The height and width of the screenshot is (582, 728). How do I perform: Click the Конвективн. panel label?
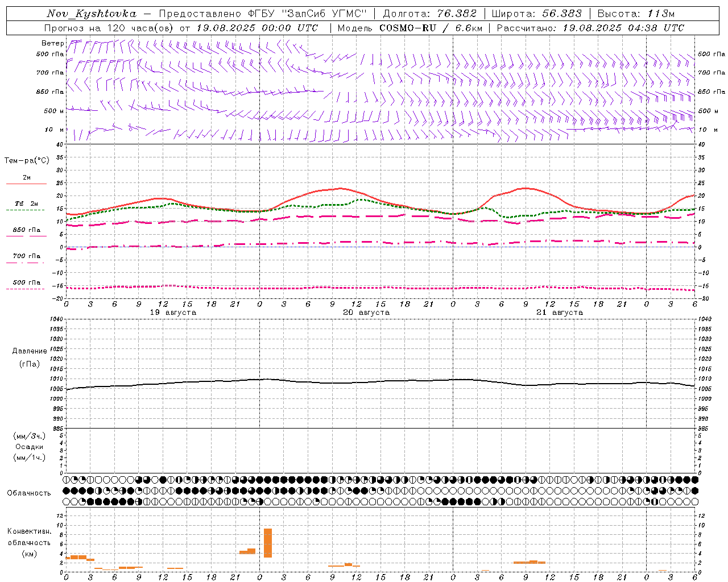click(x=30, y=531)
